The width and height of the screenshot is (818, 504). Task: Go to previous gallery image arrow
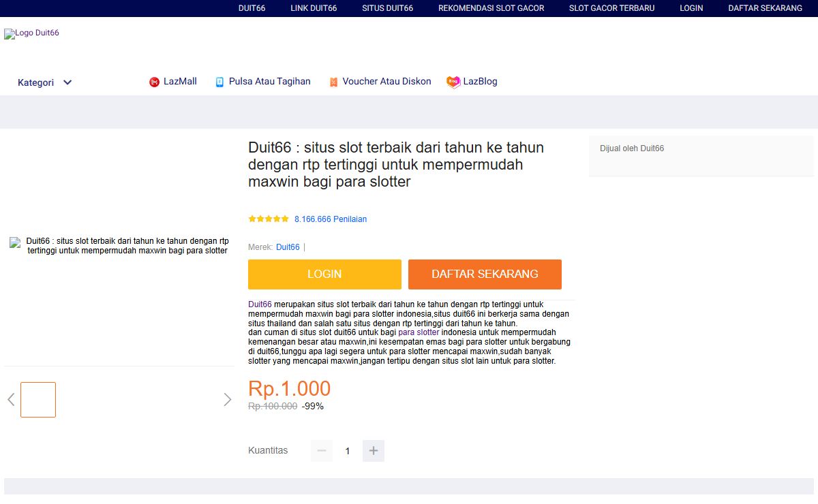click(x=11, y=400)
